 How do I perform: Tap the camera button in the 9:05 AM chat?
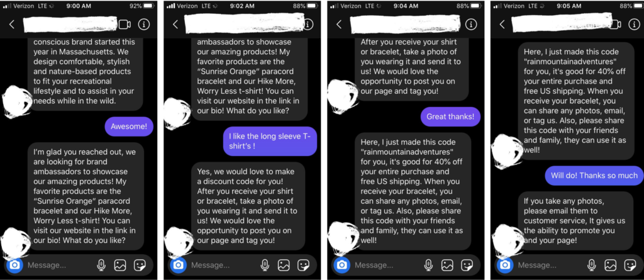point(505,265)
